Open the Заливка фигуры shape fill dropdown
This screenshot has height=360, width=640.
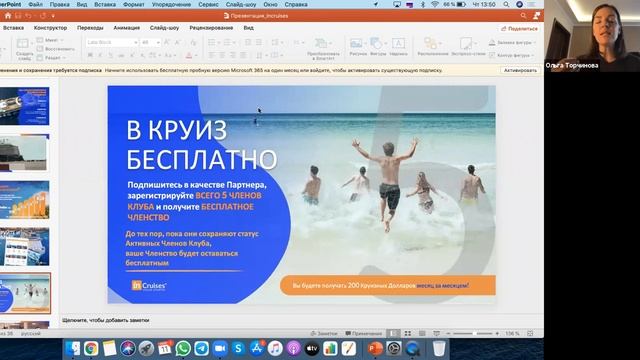[512, 42]
